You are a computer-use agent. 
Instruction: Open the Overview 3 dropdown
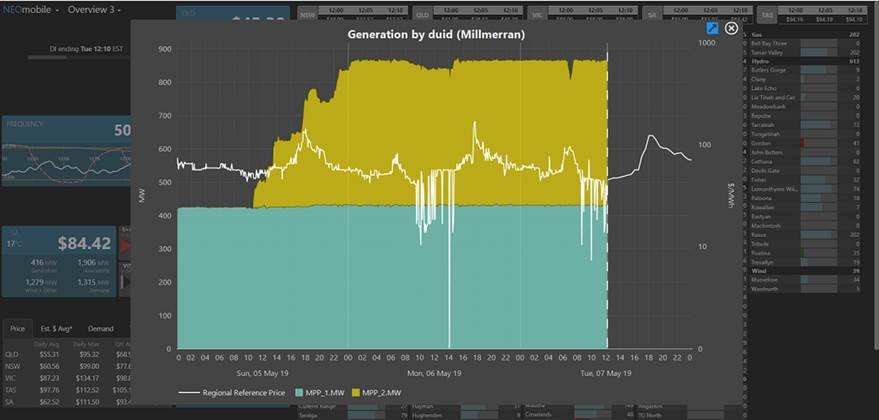point(93,10)
